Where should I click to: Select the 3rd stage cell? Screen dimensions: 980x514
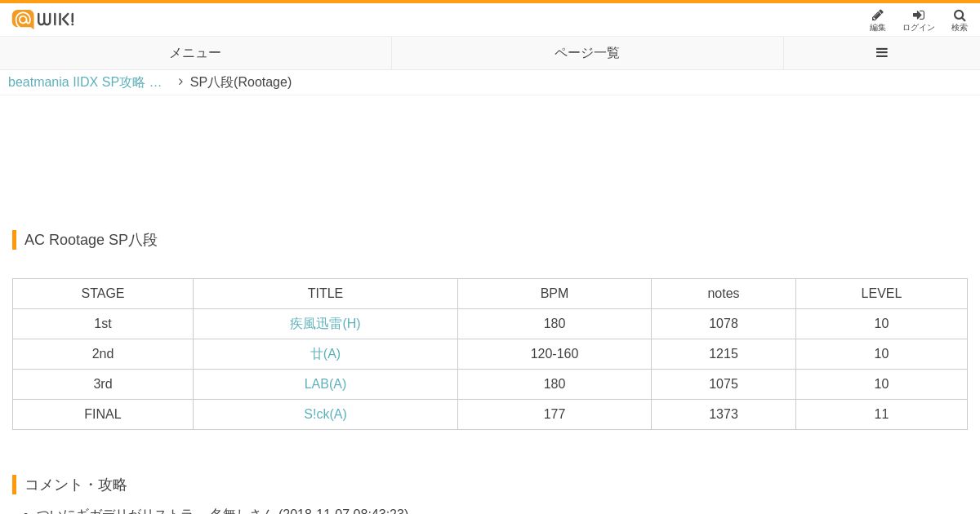pos(103,384)
